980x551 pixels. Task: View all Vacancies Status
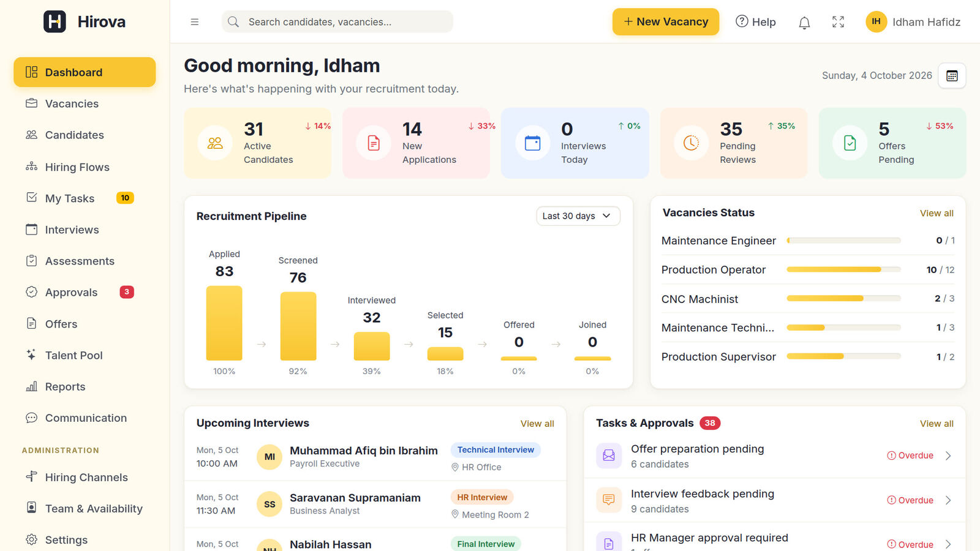(x=937, y=213)
